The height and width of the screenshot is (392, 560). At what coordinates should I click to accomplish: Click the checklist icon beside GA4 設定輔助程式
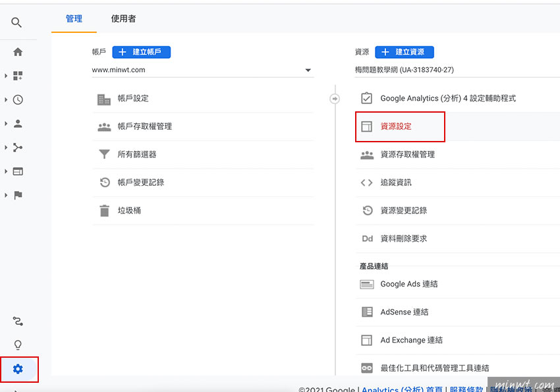pyautogui.click(x=366, y=98)
